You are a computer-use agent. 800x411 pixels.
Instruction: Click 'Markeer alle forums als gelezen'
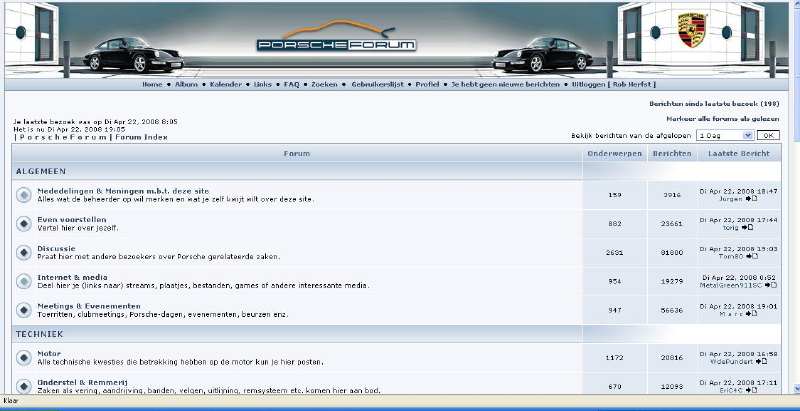tap(723, 119)
